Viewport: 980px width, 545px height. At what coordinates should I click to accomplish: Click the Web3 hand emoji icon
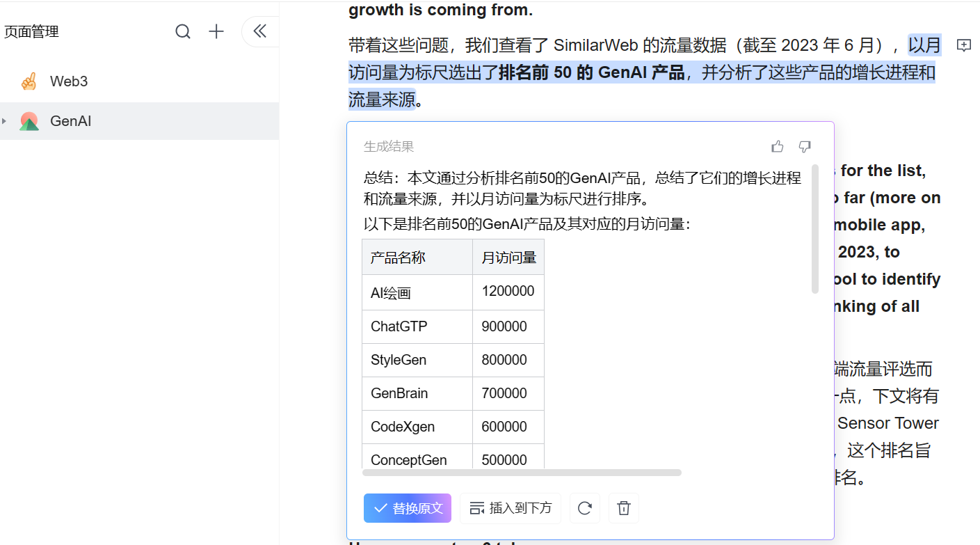(29, 81)
